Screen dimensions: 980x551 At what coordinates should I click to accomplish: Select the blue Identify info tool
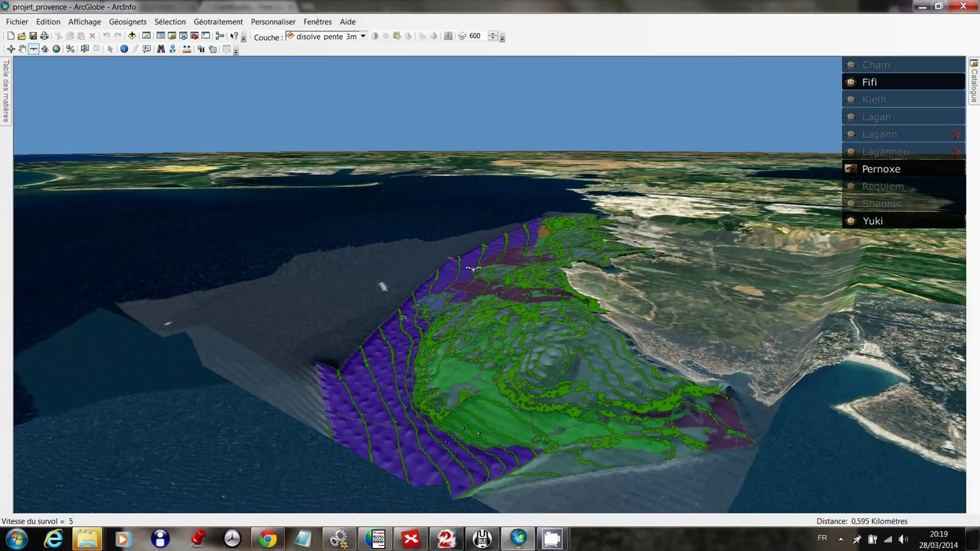coord(124,49)
